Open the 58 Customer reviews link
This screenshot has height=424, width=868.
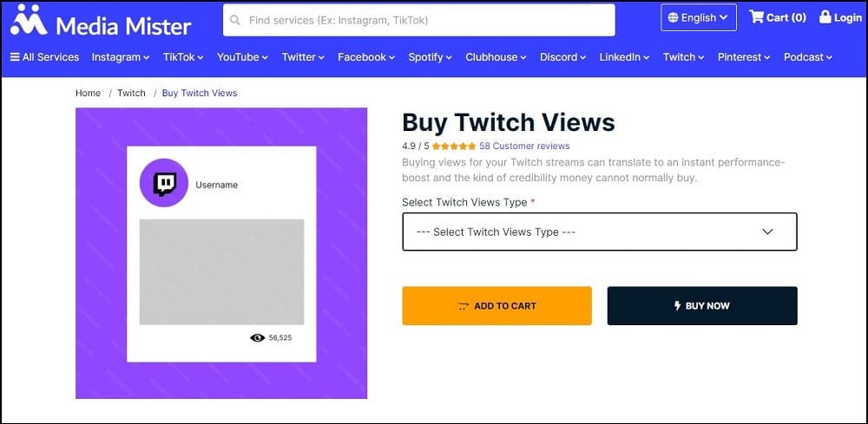pos(524,146)
